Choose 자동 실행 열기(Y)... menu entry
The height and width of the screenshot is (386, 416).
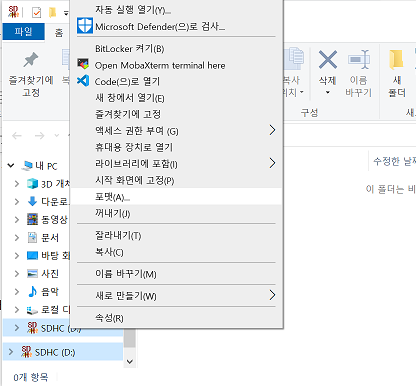pyautogui.click(x=176, y=9)
